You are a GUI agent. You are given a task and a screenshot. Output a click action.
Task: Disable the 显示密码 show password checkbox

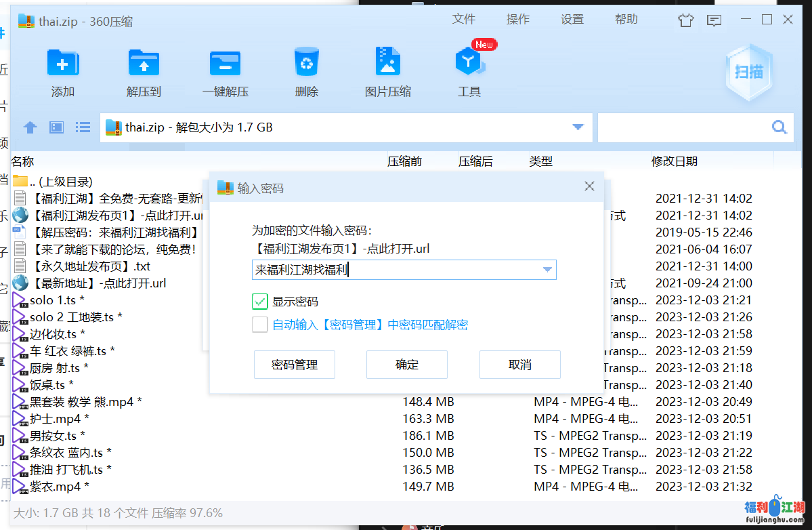click(x=259, y=301)
